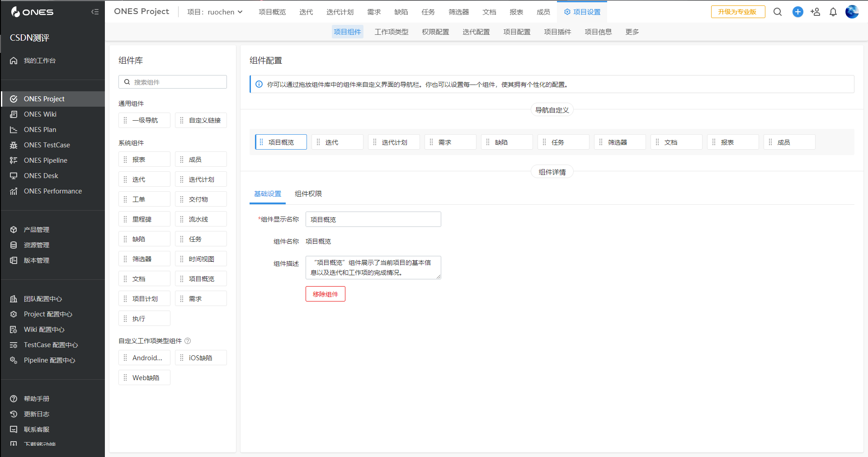
Task: Open ONES Performance module
Action: tap(52, 191)
